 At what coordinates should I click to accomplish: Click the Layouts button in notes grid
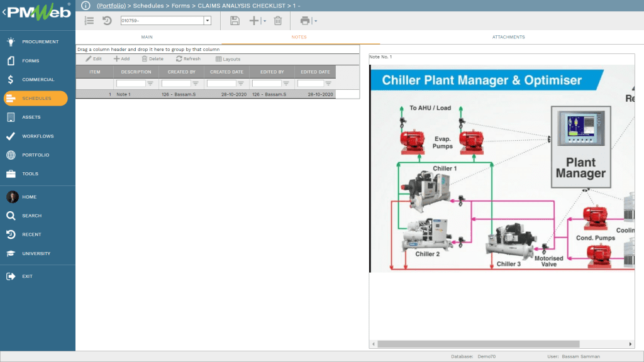tap(228, 59)
